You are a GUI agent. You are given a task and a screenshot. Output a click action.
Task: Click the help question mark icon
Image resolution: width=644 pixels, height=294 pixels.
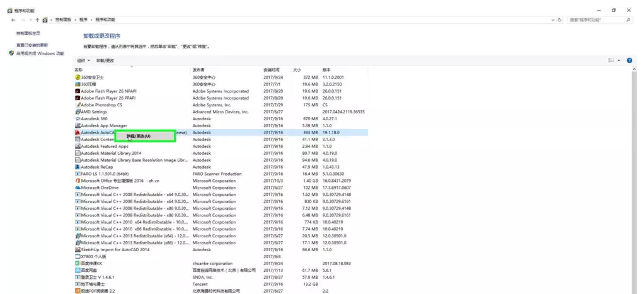[630, 60]
